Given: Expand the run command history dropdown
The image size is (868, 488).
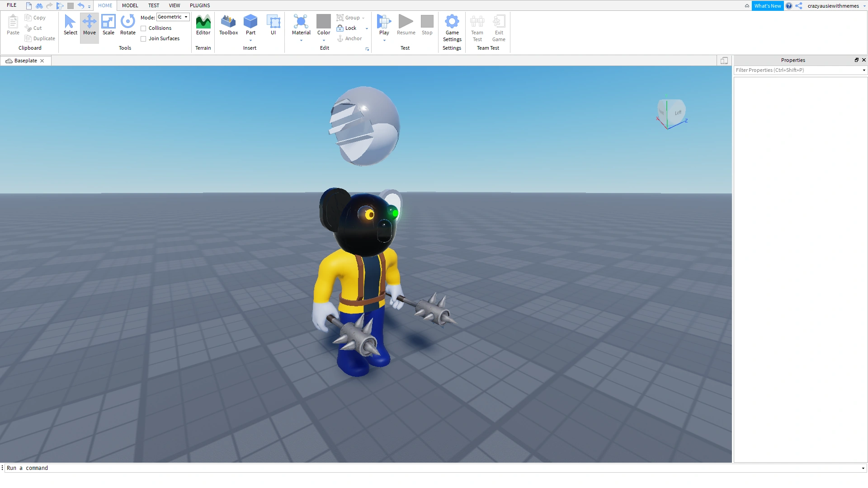Looking at the screenshot, I should [x=863, y=469].
